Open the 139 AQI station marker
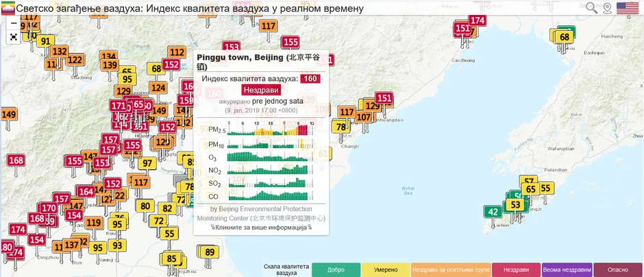644x277 pixels. 110,65
